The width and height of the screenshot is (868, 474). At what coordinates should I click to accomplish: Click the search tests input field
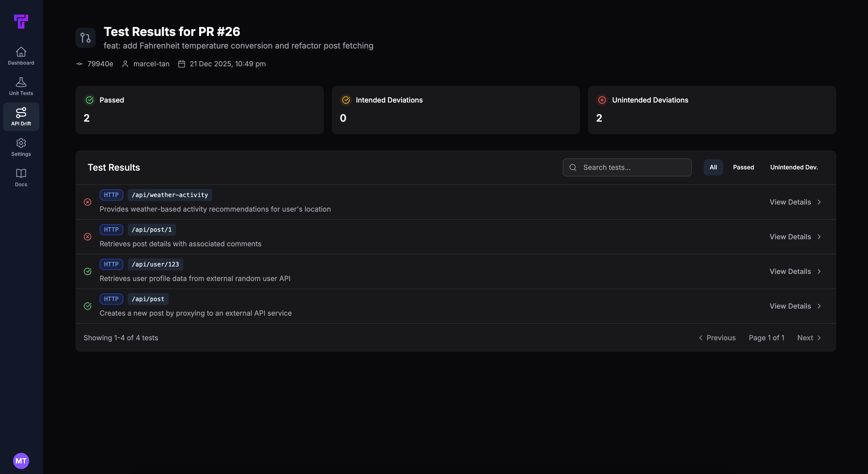click(x=627, y=167)
